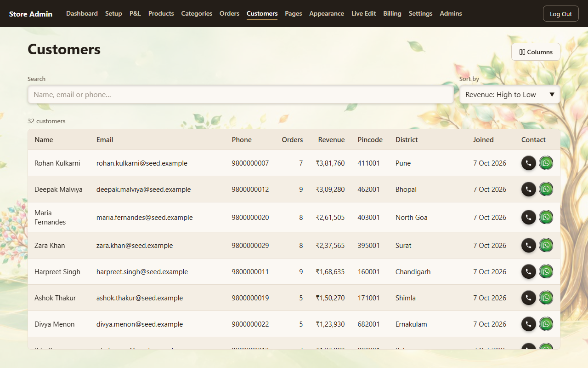Call Rohan Kulkarni using the phone icon
The image size is (588, 368).
click(x=529, y=163)
